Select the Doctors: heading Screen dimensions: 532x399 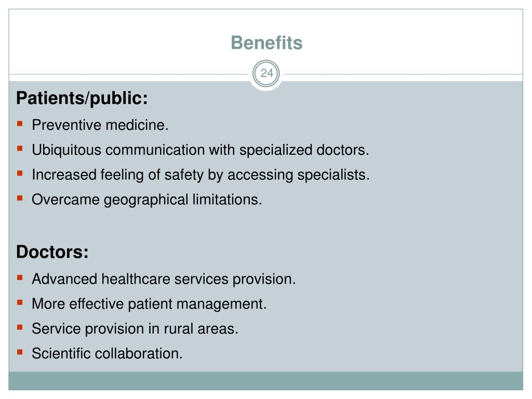pos(52,252)
